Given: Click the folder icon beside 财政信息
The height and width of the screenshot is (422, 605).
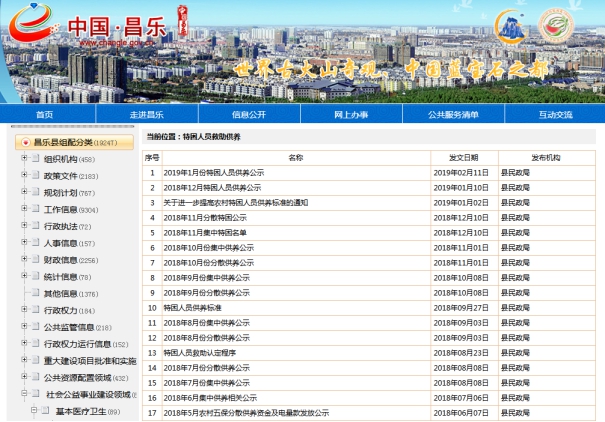Looking at the screenshot, I should pos(36,260).
